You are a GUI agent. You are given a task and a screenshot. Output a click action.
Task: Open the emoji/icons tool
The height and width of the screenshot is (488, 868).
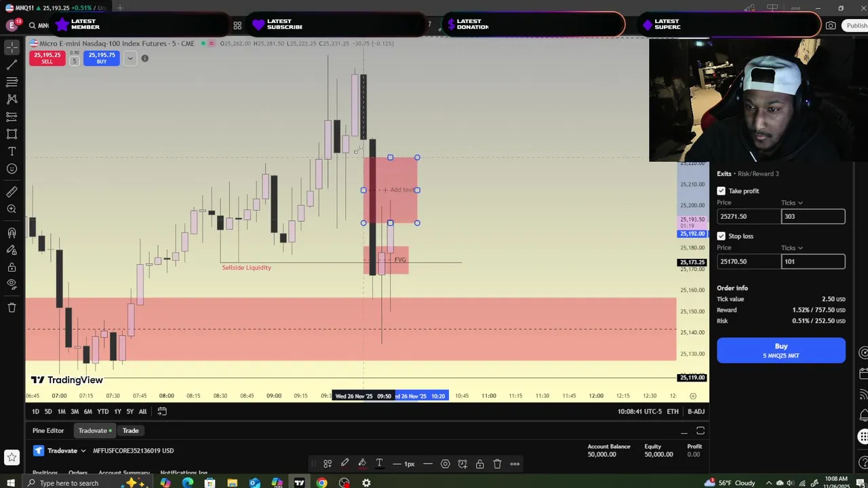[x=12, y=169]
